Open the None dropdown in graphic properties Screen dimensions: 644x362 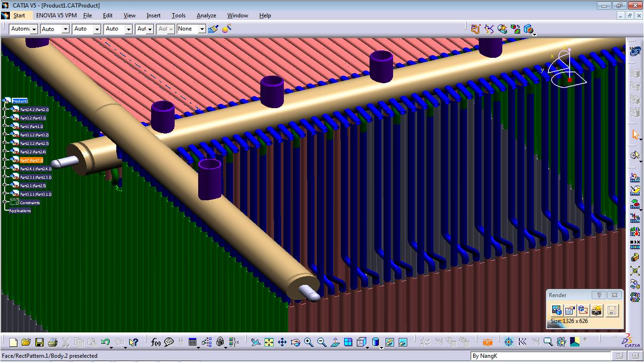202,29
